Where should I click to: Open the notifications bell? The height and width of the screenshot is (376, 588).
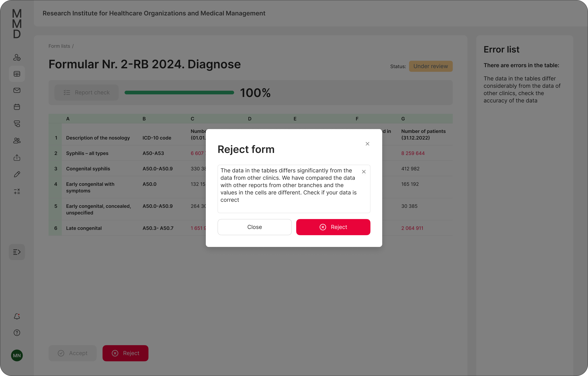tap(17, 317)
